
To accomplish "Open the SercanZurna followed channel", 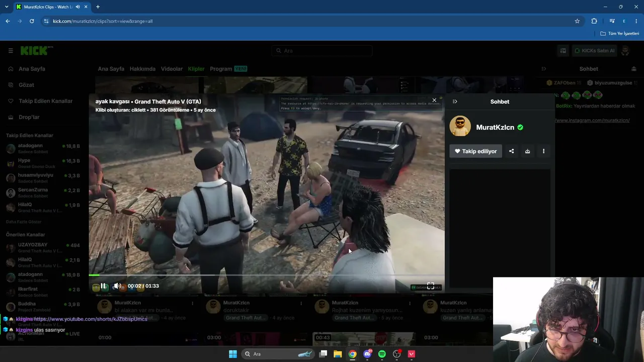I will 43,193.
